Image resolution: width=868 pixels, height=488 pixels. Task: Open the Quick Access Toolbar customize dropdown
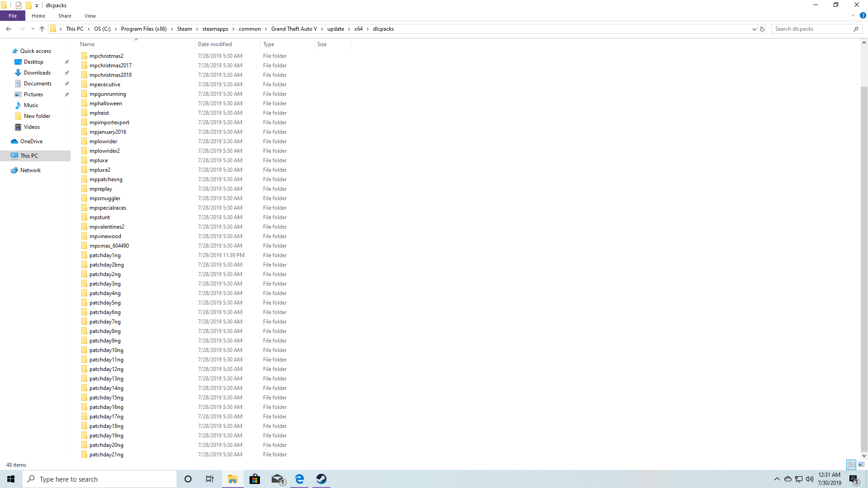click(37, 5)
